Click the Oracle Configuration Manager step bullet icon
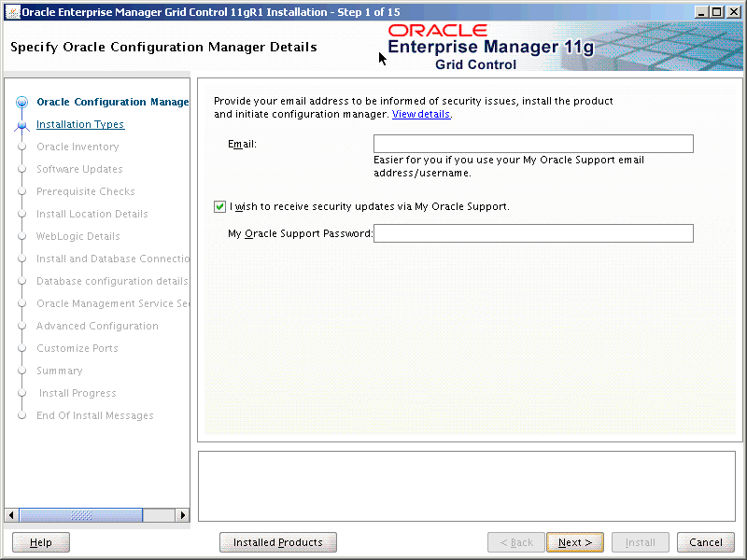The height and width of the screenshot is (560, 747). click(x=21, y=102)
